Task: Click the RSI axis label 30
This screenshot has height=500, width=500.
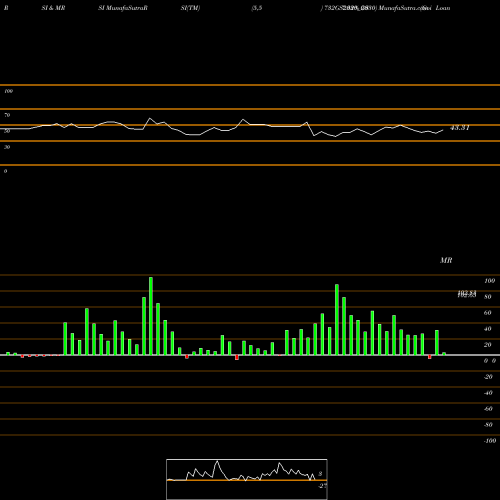Action: coord(7,147)
